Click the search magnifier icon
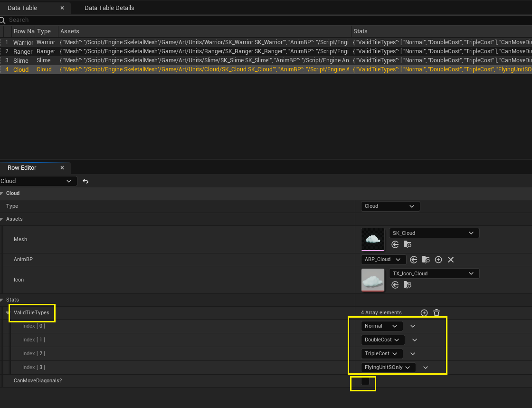The image size is (532, 408). [3, 20]
